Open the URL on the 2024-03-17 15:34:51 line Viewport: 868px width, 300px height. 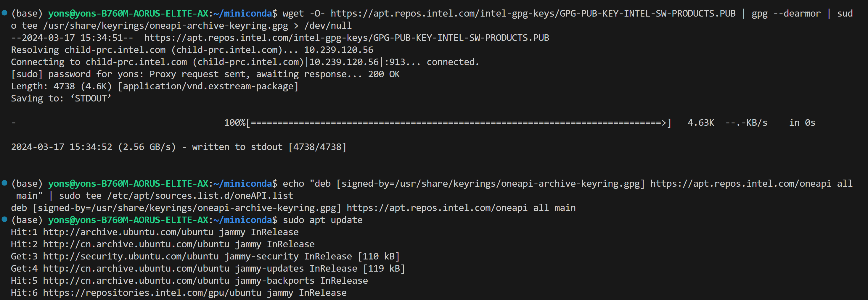pos(347,38)
